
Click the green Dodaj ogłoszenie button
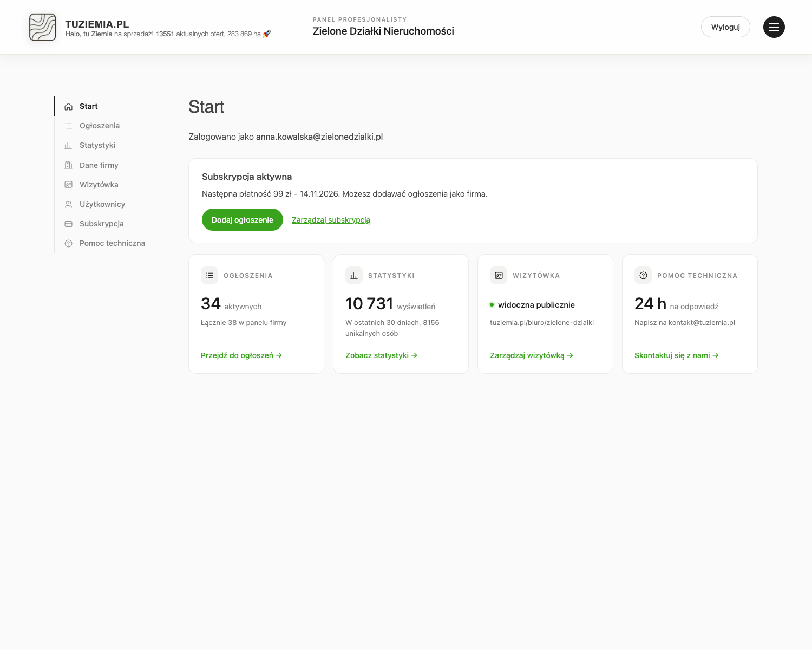[x=243, y=220]
